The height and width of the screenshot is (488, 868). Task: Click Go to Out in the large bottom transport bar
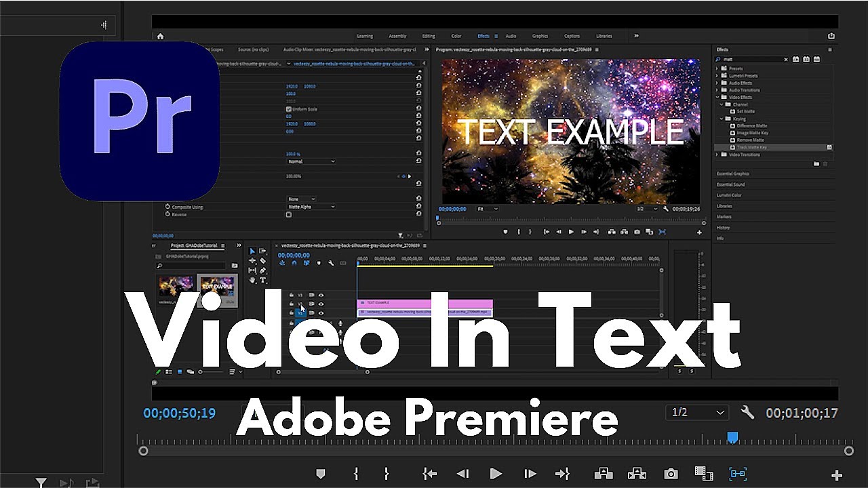tap(562, 474)
